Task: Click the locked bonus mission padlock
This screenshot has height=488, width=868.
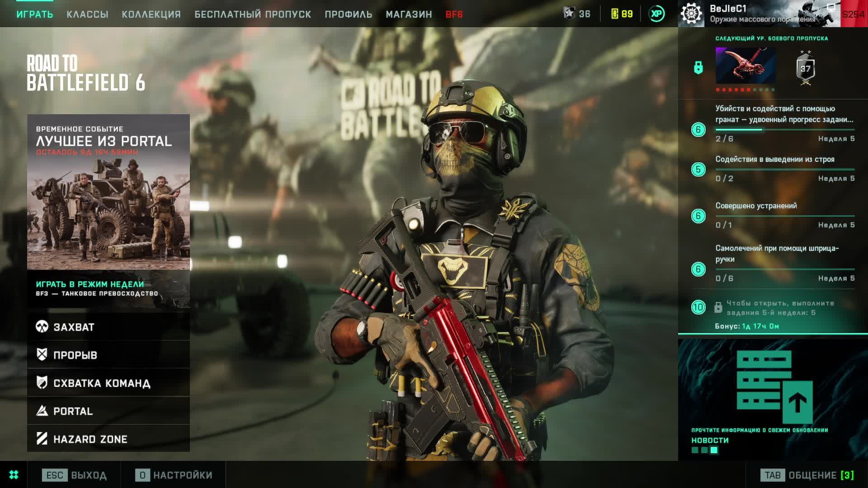Action: (718, 308)
